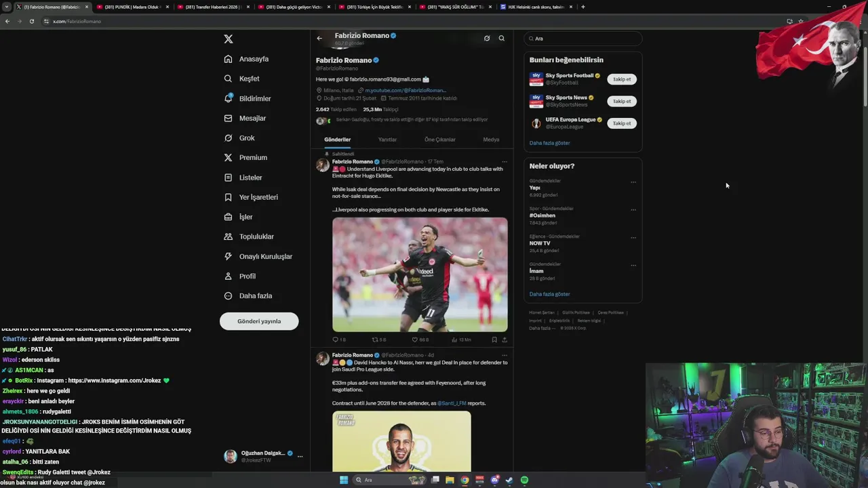Image resolution: width=868 pixels, height=488 pixels.
Task: Open more options for #Osimhen trend
Action: (633, 209)
